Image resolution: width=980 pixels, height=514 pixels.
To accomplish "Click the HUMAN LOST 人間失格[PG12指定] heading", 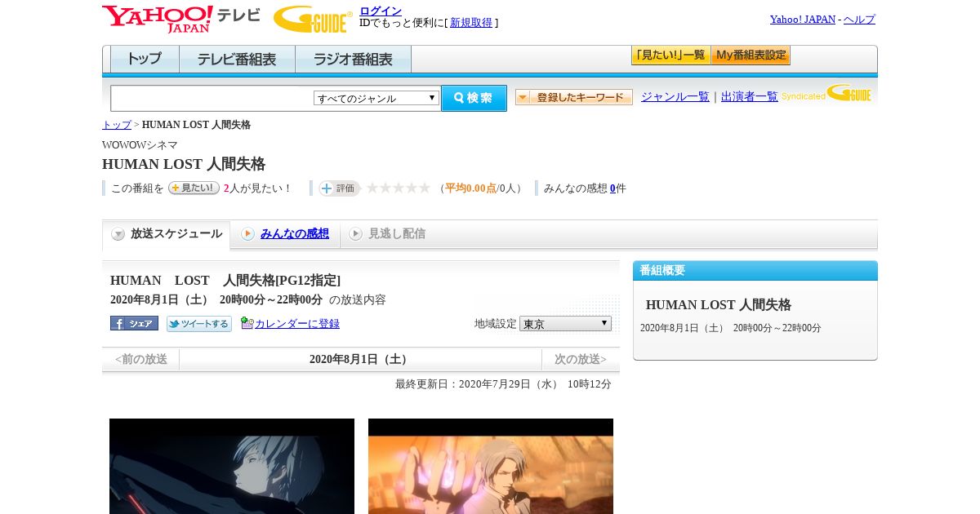I will point(225,281).
